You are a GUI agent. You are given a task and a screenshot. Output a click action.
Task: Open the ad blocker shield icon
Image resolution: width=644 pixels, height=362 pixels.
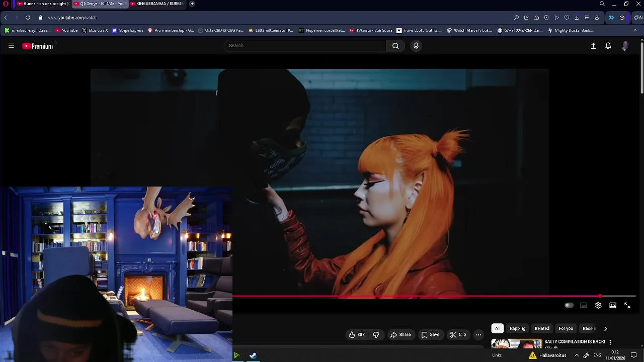click(x=546, y=18)
